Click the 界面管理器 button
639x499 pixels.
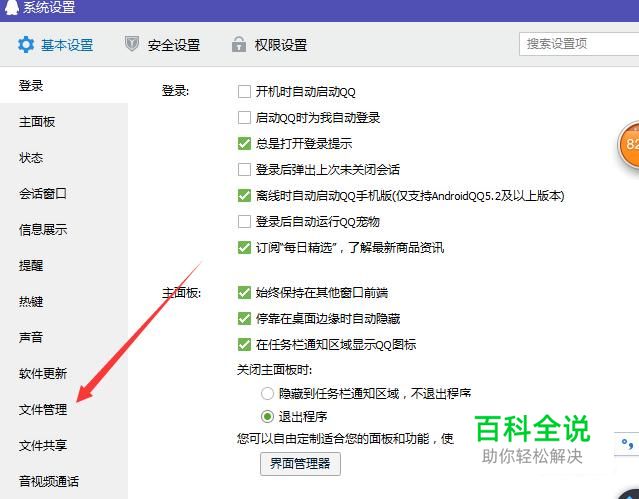(300, 464)
